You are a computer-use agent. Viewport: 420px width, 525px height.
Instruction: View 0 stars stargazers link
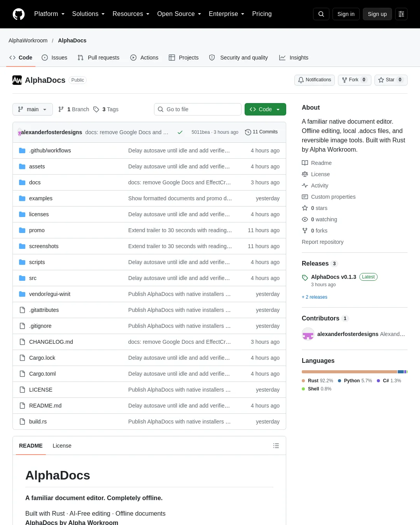click(x=315, y=208)
